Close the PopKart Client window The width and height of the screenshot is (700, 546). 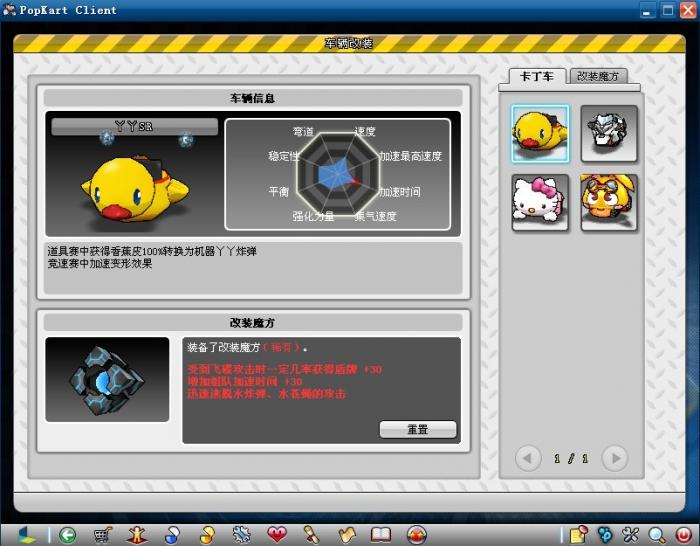[688, 10]
